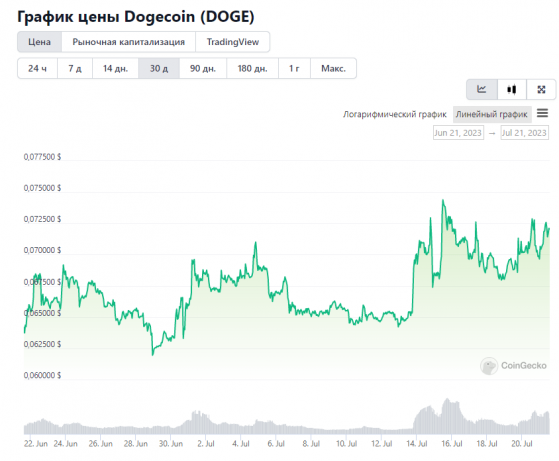Click the 24. Jun date label
The width and height of the screenshot is (559, 461).
pos(66,444)
